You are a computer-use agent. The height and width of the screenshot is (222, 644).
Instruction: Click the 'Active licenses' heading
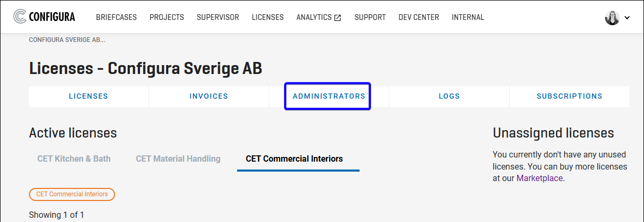click(x=73, y=133)
